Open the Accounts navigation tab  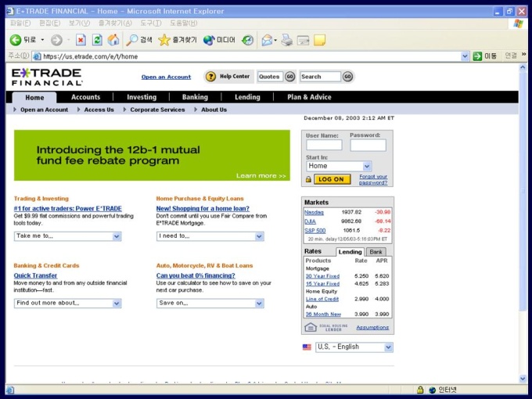coord(85,97)
